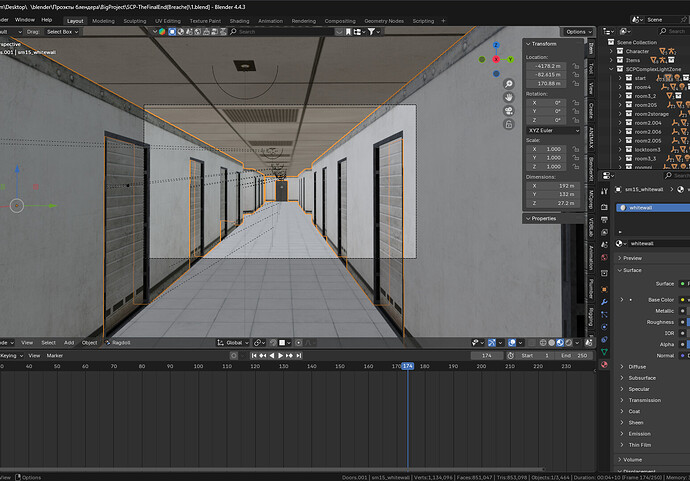
Task: Toggle viewport gizmos button
Action: [x=492, y=343]
